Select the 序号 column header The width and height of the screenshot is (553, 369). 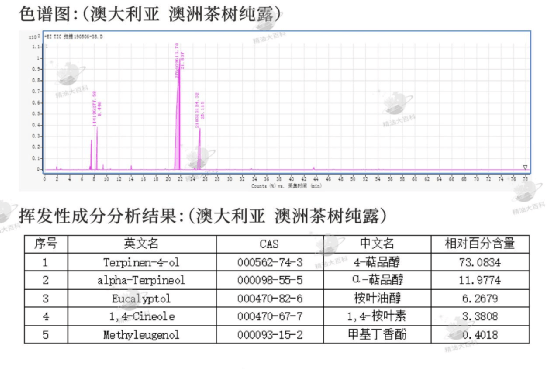(45, 243)
